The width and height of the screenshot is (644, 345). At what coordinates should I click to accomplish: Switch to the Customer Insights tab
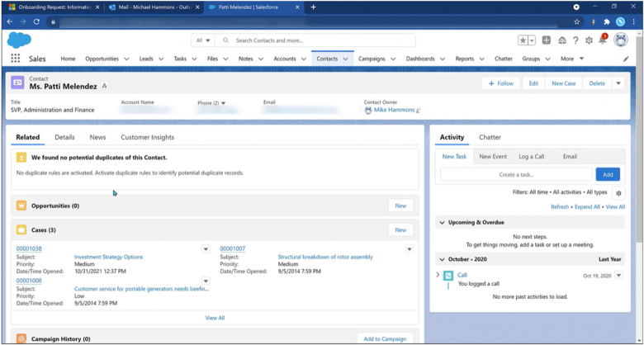coord(148,137)
